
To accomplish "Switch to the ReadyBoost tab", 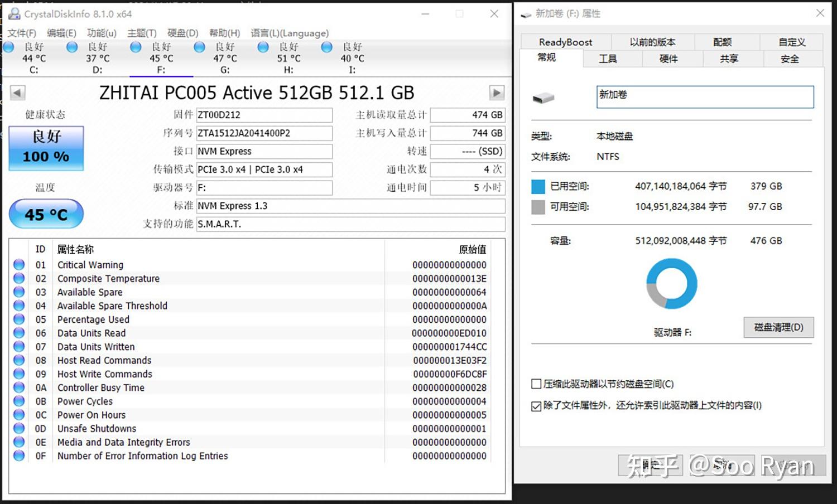I will (565, 42).
